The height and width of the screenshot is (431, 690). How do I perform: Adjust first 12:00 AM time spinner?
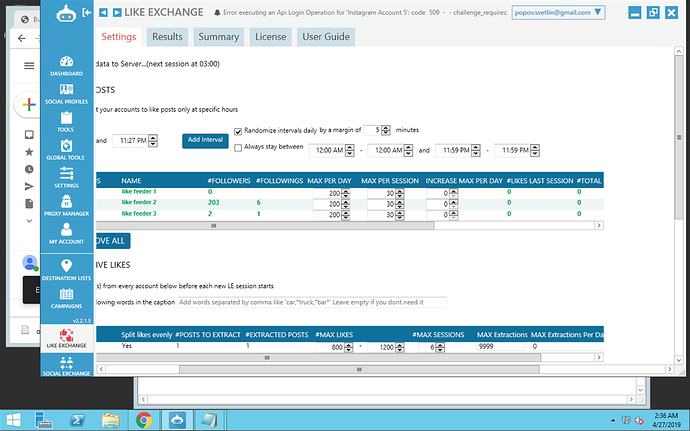350,151
